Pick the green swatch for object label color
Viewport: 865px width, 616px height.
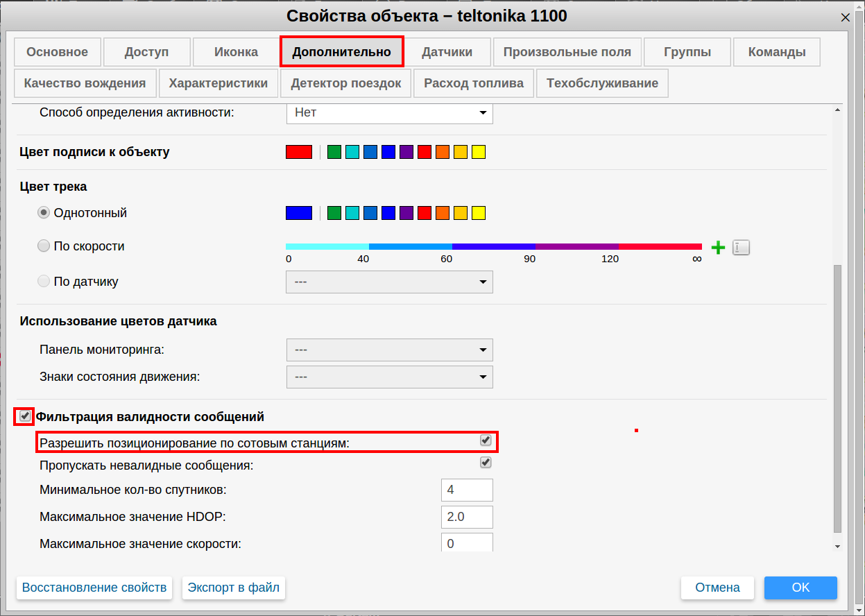(334, 152)
